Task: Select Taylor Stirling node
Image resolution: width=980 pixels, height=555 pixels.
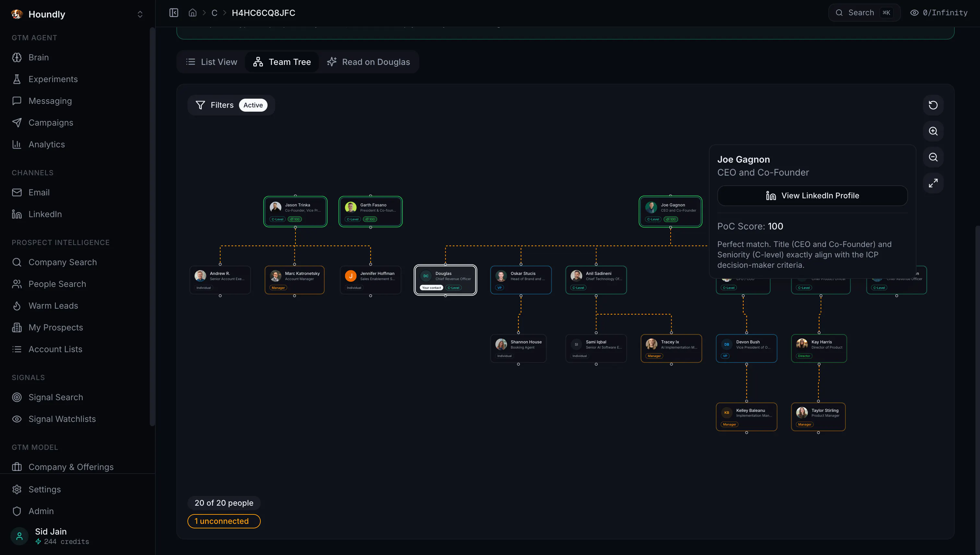Action: pyautogui.click(x=819, y=417)
